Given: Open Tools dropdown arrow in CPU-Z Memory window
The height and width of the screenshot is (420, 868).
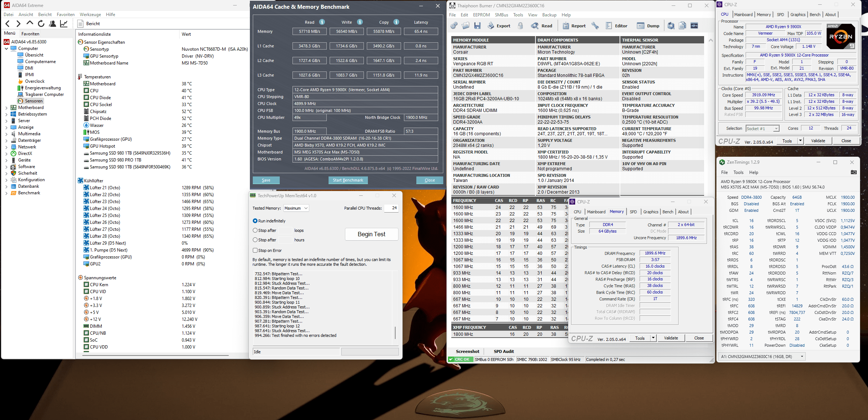Looking at the screenshot, I should pos(653,338).
